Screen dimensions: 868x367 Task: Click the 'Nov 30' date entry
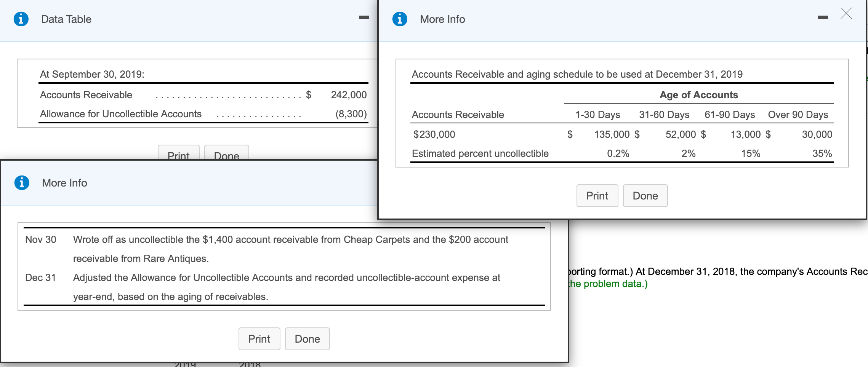(x=41, y=239)
